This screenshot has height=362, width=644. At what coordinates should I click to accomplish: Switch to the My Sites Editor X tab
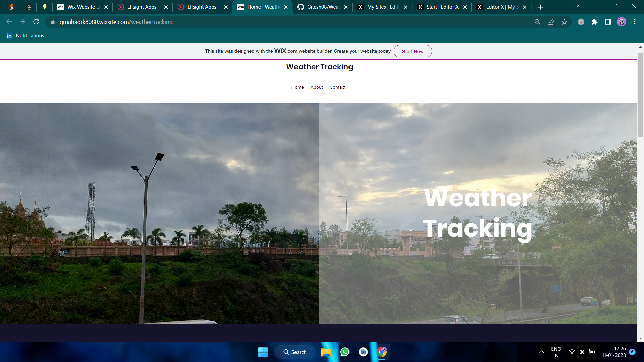click(382, 7)
